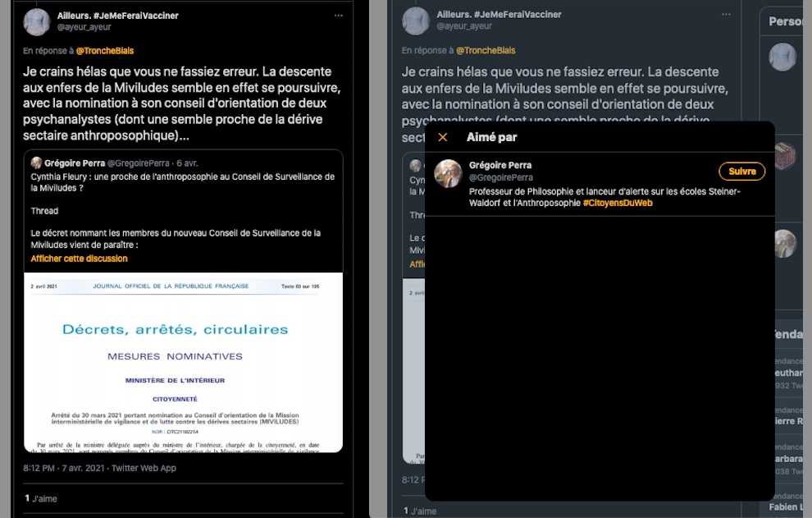Open @TroncheBiais mention in left tweet
This screenshot has width=812, height=518.
(x=105, y=51)
